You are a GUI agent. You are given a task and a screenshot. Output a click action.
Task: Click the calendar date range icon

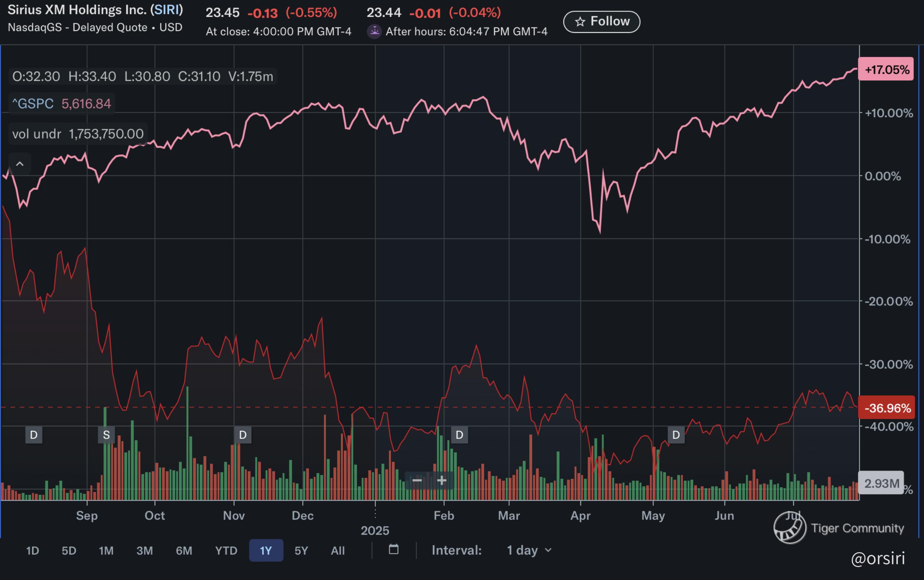393,550
